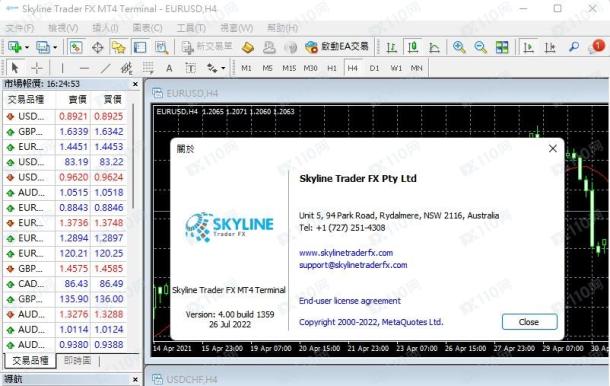Open the 插入(I) menu
Image resolution: width=610 pixels, height=386 pixels.
(105, 28)
